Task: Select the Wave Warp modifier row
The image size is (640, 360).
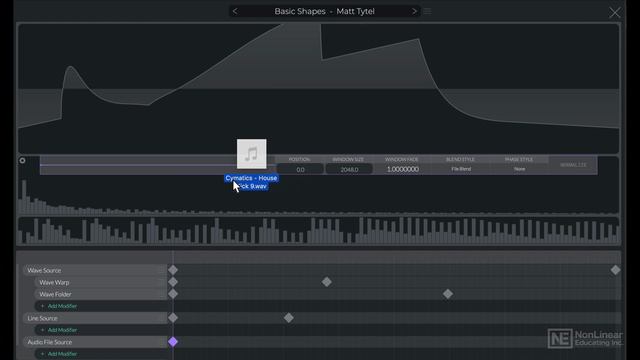Action: pos(101,282)
